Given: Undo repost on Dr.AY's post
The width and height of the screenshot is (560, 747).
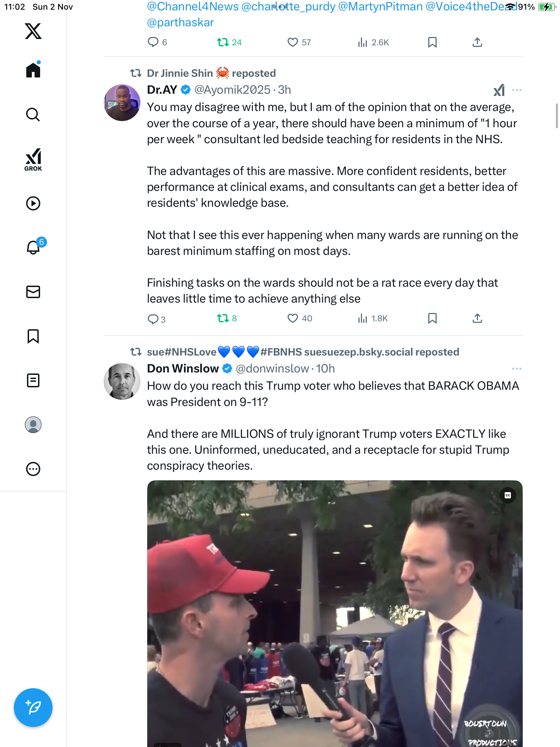Looking at the screenshot, I should 223,318.
